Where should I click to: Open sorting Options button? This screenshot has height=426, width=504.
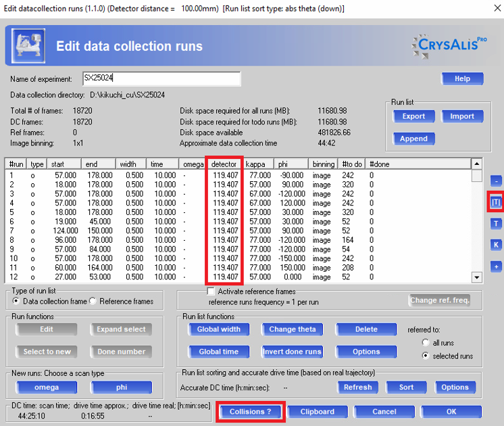tap(455, 387)
